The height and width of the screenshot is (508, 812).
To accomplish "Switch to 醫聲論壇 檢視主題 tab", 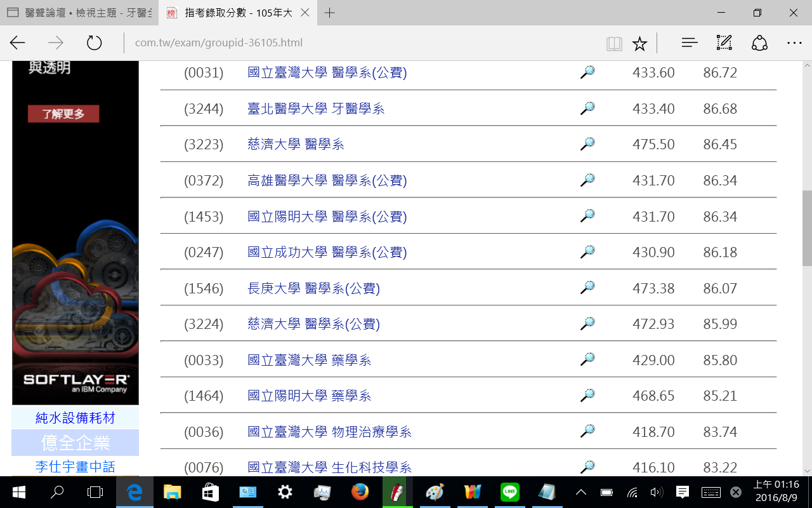I will pos(79,13).
